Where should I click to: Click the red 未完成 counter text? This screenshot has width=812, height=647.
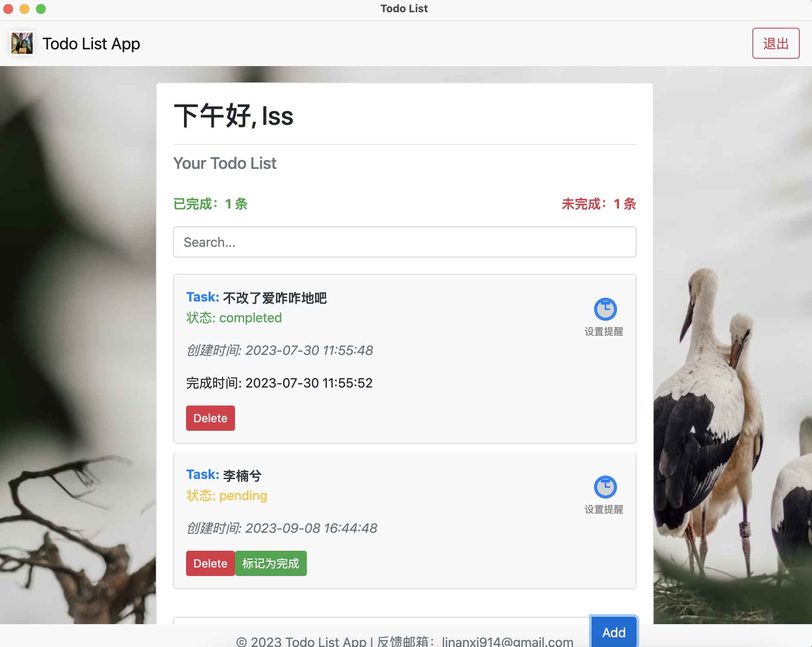pos(599,204)
